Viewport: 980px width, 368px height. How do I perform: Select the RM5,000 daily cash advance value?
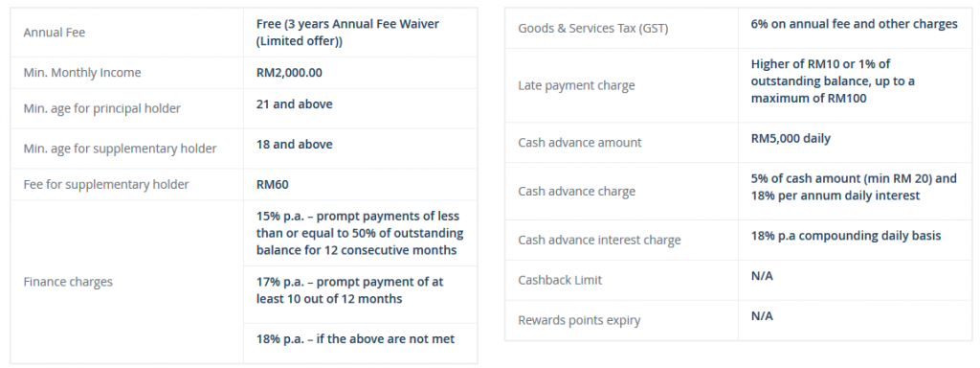[x=791, y=138]
